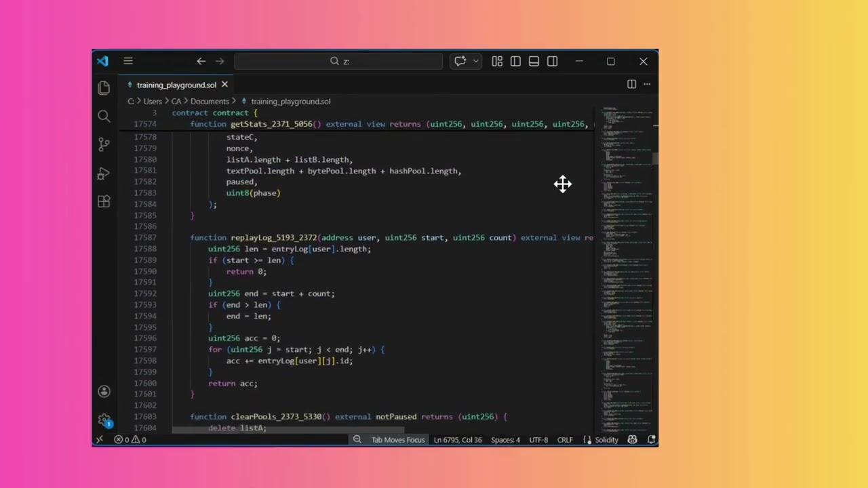Click the C: breadcrumb segment

131,101
